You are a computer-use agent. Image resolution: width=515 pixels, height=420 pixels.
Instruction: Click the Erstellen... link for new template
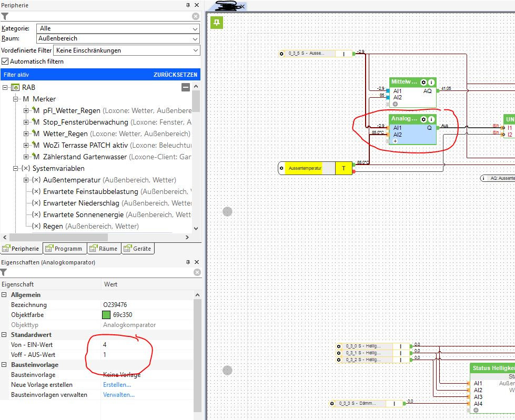(x=117, y=385)
